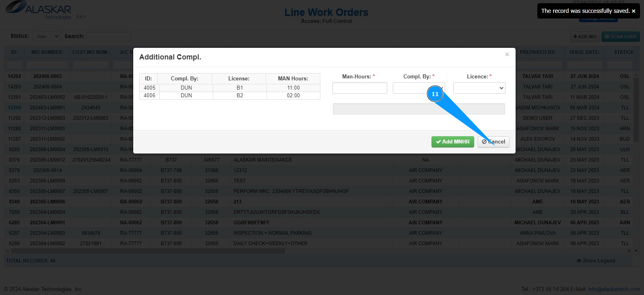The width and height of the screenshot is (644, 295).
Task: Show Legend eye icon link
Action: coord(596,261)
